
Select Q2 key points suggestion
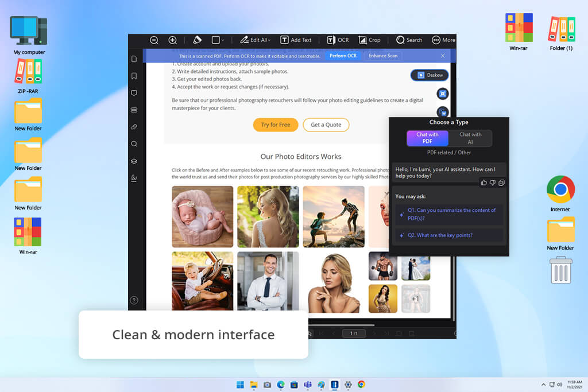[449, 235]
